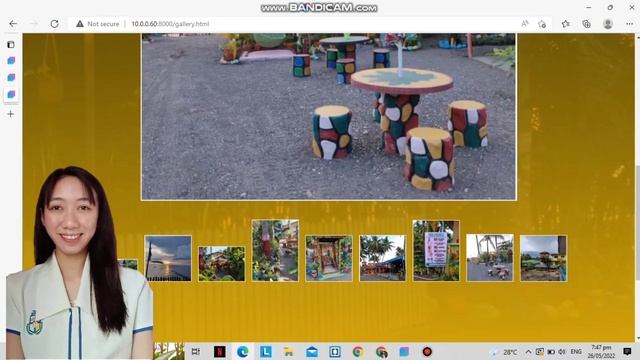640x360 pixels.
Task: Select the purple signboard thumbnail
Action: [x=436, y=251]
